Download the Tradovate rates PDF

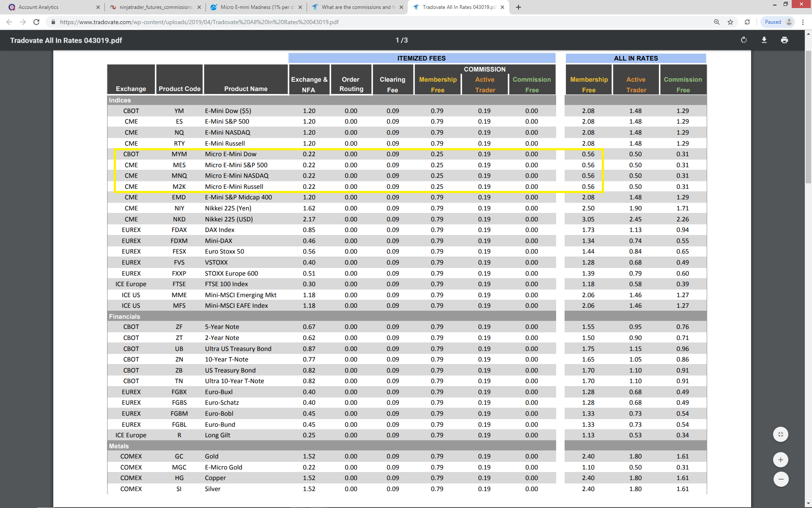(764, 40)
